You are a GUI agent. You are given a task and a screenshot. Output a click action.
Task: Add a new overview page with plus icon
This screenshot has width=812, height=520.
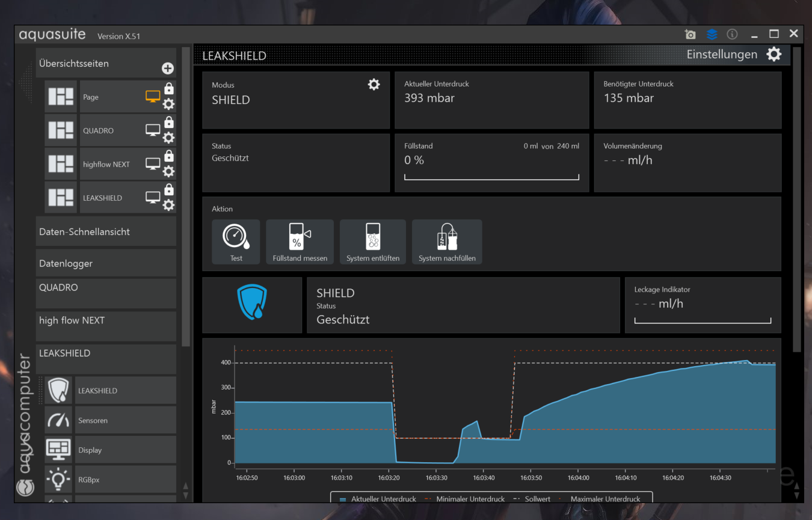click(168, 69)
